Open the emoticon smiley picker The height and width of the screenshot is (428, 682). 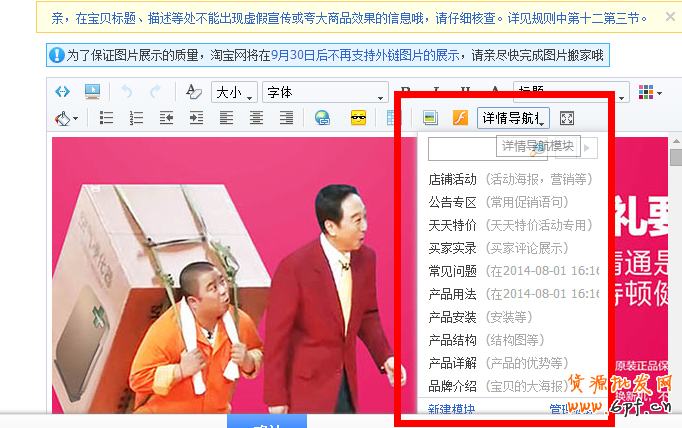358,118
